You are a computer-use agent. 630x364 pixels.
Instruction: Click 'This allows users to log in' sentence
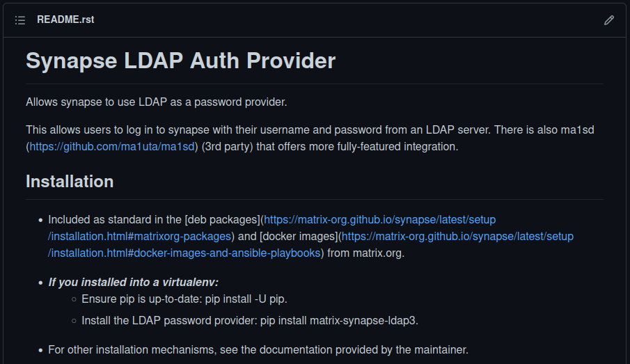click(258, 130)
